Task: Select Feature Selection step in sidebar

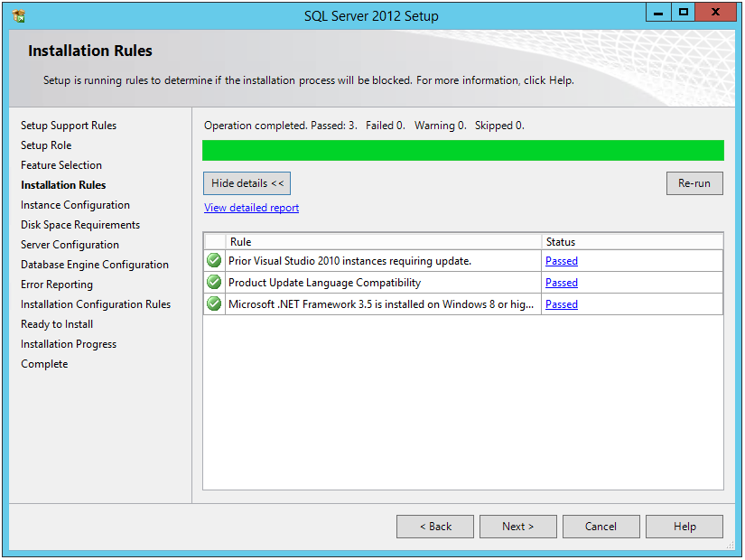Action: coord(61,165)
